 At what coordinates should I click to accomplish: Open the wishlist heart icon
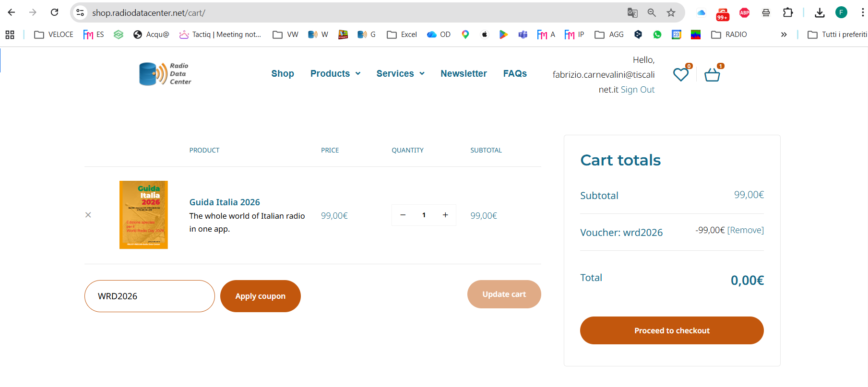(x=680, y=75)
